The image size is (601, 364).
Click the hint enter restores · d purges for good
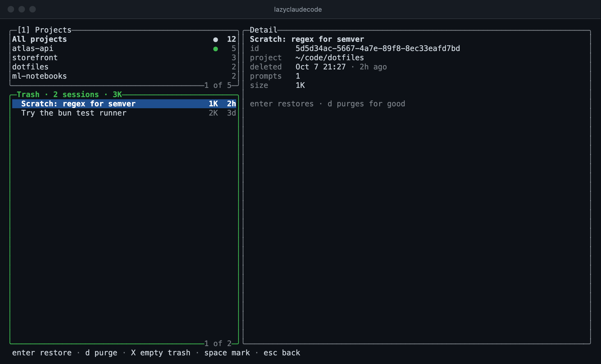point(327,104)
